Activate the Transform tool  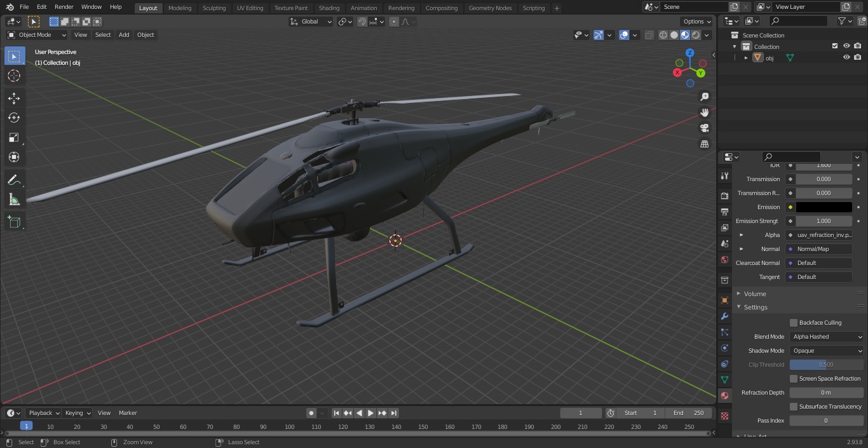tap(14, 157)
